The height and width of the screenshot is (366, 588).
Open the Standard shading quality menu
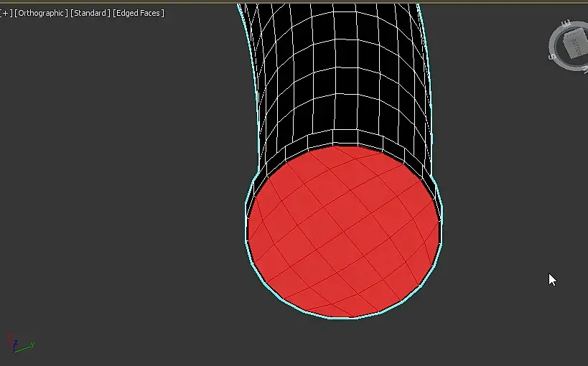[x=90, y=13]
